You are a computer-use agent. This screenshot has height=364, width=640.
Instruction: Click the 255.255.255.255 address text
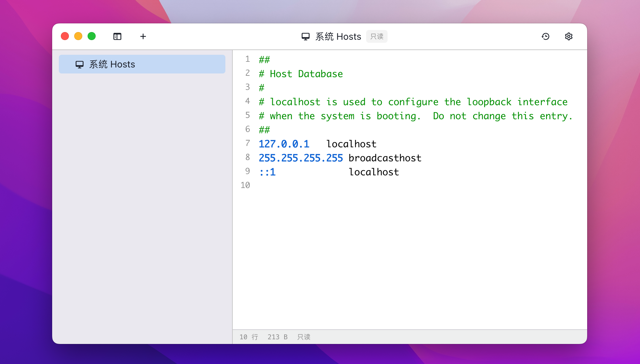301,158
